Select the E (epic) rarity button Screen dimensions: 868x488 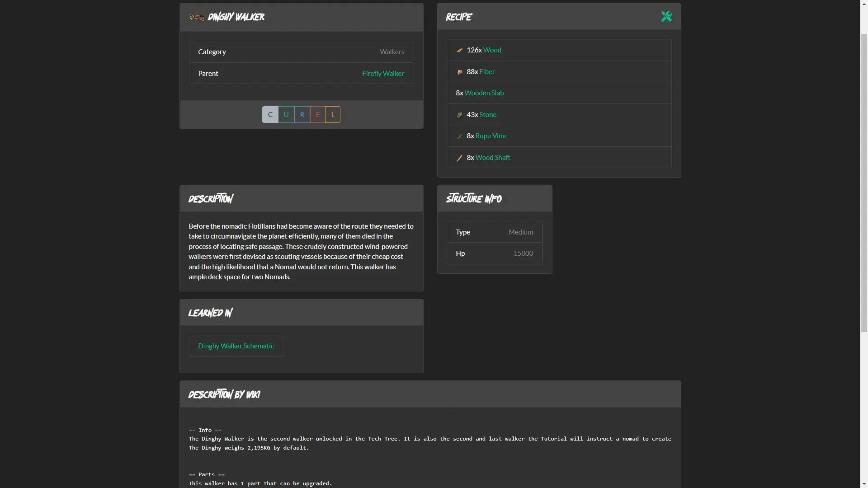coord(318,114)
